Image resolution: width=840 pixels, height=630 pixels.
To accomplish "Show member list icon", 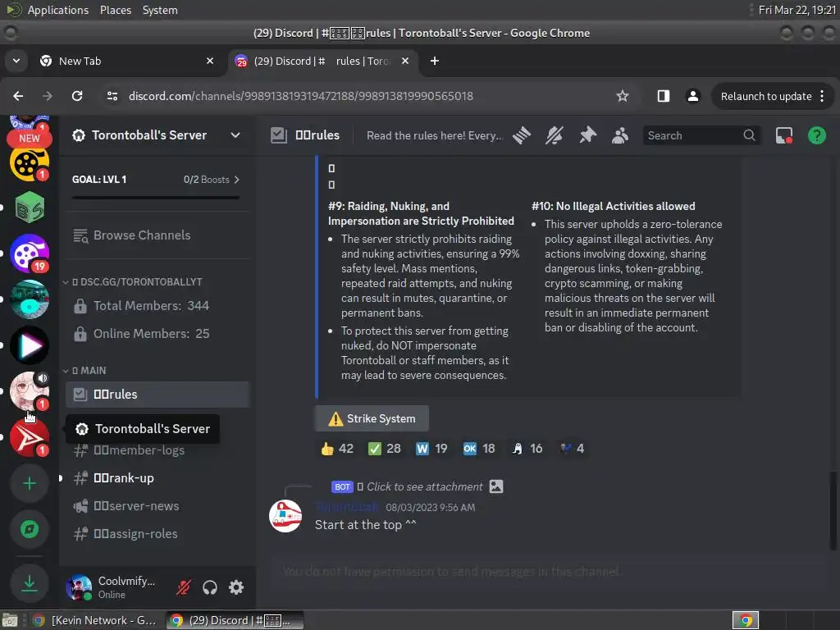I will click(x=620, y=135).
